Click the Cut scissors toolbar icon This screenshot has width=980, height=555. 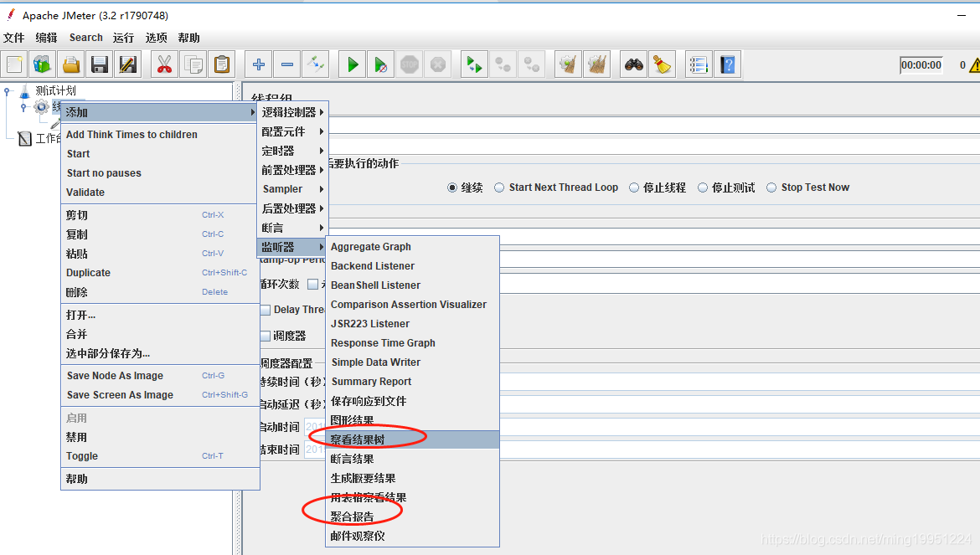coord(164,64)
